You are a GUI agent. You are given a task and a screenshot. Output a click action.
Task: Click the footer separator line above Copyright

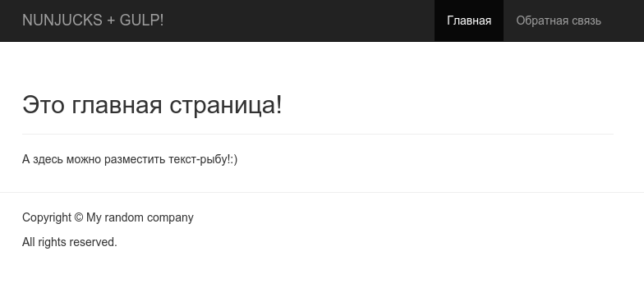click(x=322, y=192)
